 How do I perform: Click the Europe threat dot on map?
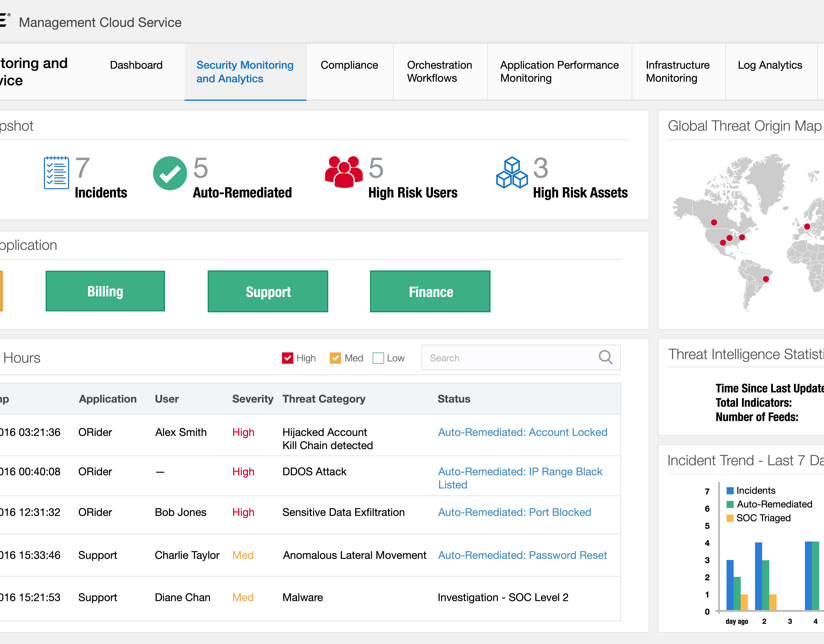click(x=807, y=227)
